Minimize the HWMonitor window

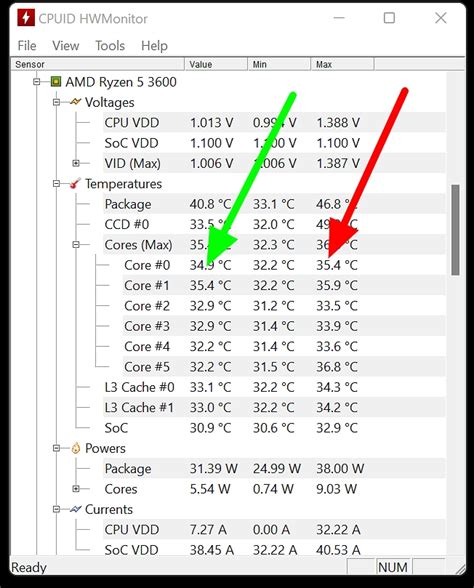click(339, 18)
